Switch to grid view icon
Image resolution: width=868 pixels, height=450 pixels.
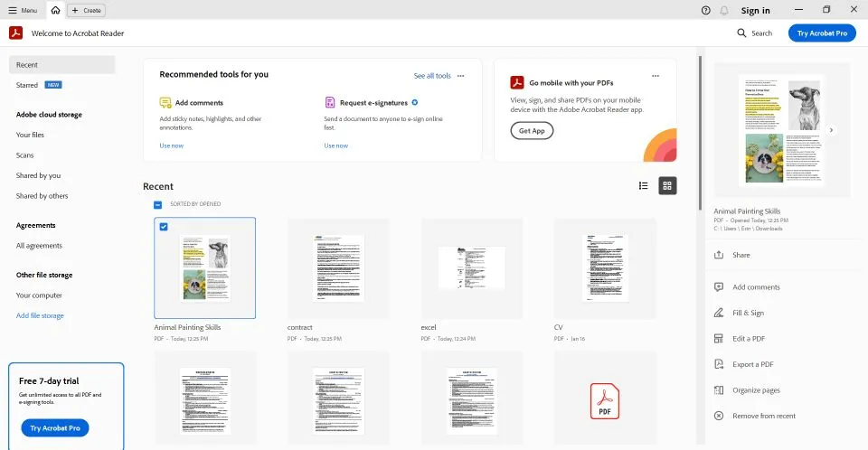click(x=667, y=186)
